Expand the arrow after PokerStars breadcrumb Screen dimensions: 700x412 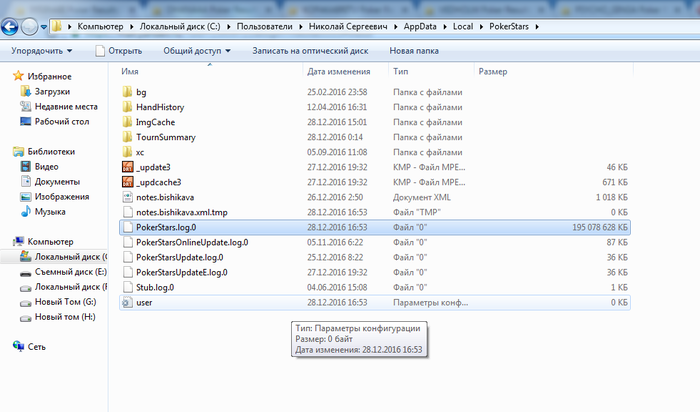coord(537,27)
